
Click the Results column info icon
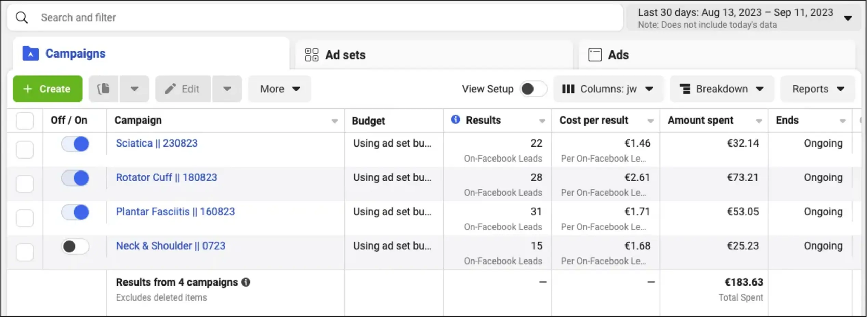click(455, 119)
